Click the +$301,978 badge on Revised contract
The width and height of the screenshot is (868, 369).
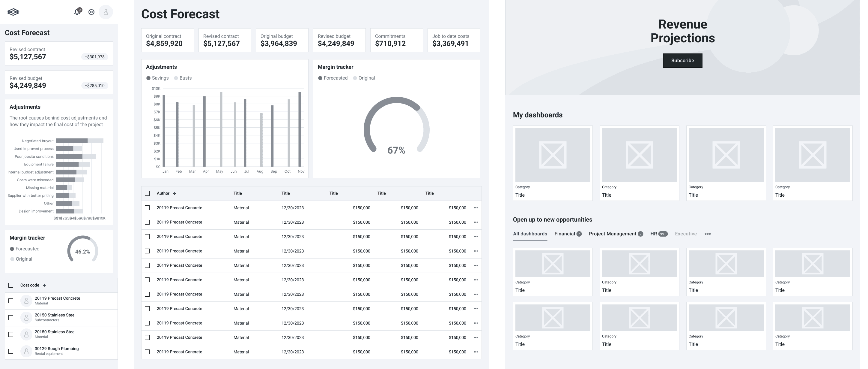95,57
